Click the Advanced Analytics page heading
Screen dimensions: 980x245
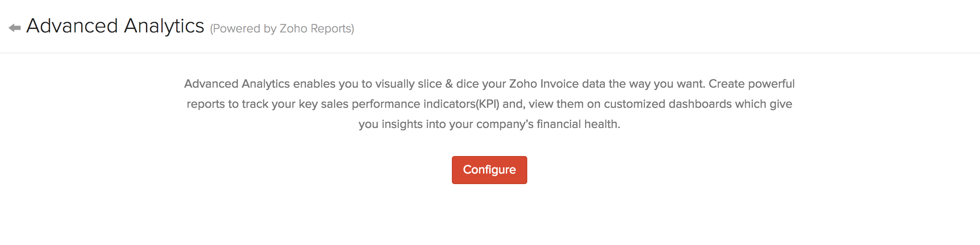click(x=115, y=26)
